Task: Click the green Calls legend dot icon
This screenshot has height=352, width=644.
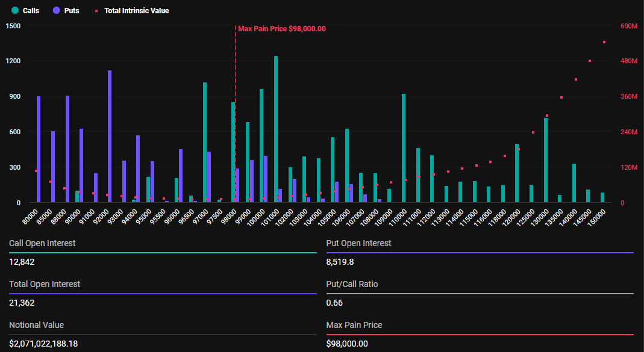Action: 16,10
